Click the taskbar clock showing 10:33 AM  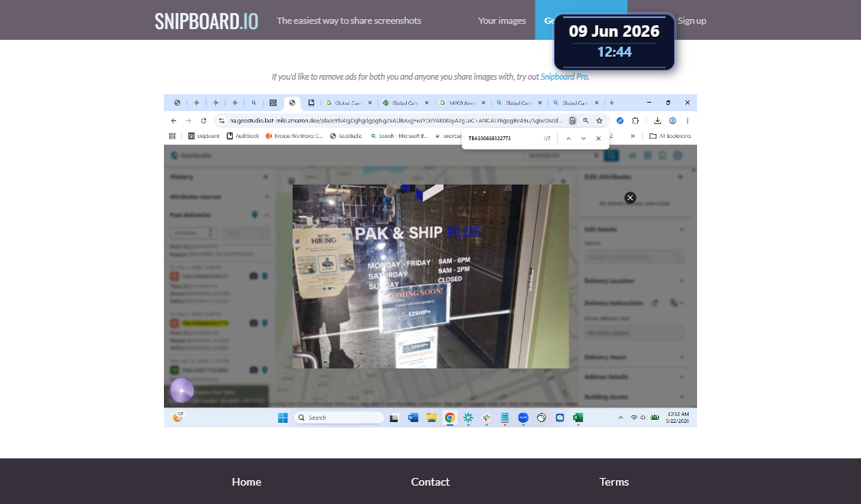(678, 417)
